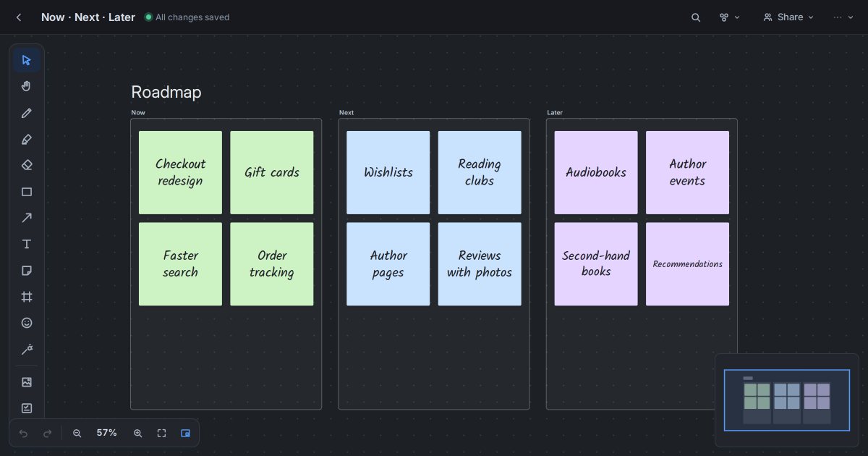Image resolution: width=868 pixels, height=456 pixels.
Task: Select the Author pages sticky note
Action: [388, 264]
